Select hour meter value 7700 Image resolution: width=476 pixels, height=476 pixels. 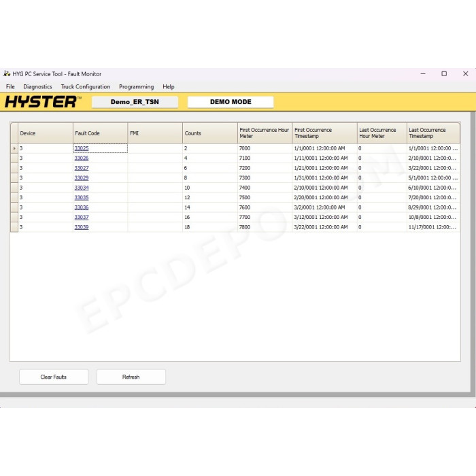pos(265,218)
